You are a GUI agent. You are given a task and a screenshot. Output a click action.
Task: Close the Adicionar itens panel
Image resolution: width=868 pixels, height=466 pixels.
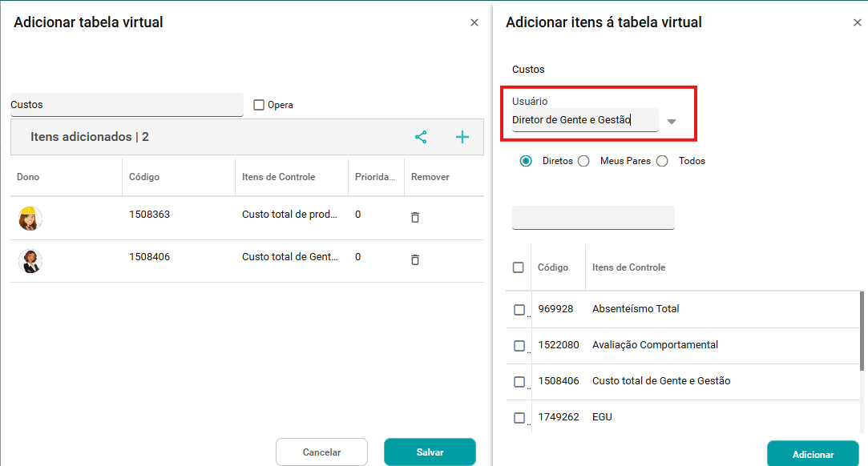pos(858,22)
